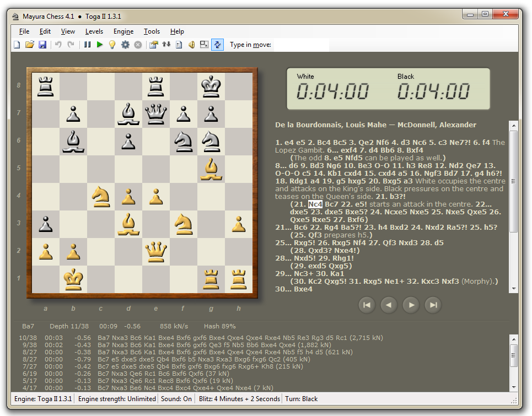The height and width of the screenshot is (416, 532).
Task: Toggle the dotted-rectangle toolbar button
Action: point(204,45)
